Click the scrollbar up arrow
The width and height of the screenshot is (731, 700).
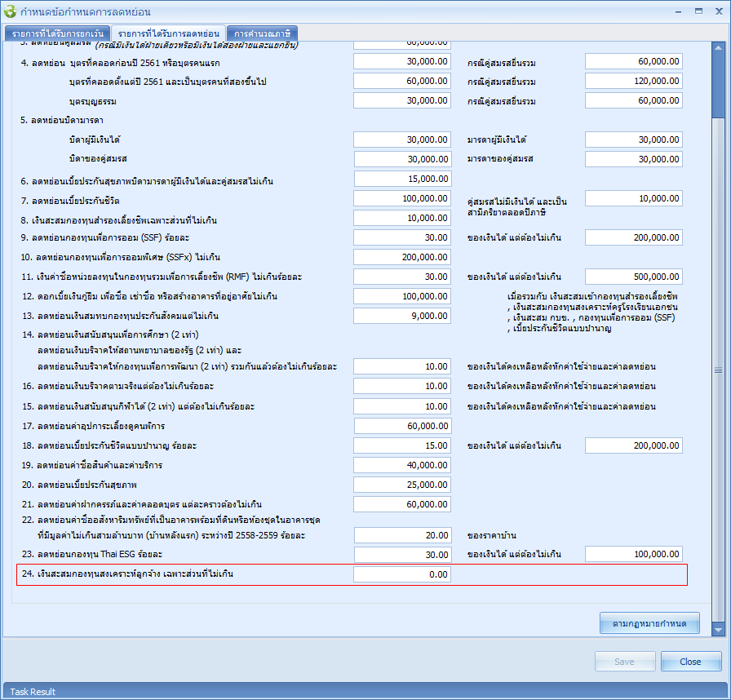(x=718, y=47)
